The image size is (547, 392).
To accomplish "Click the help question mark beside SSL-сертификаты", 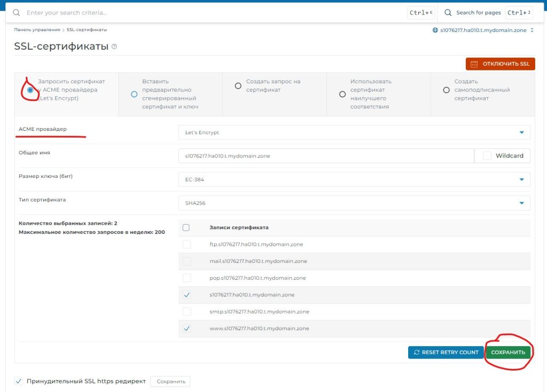I will (x=114, y=47).
